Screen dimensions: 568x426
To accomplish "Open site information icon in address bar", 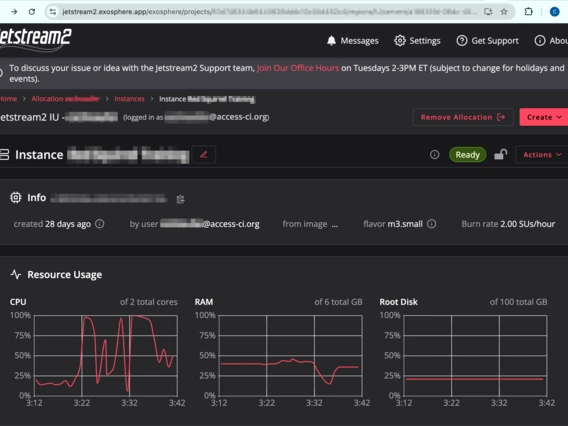I will pyautogui.click(x=53, y=12).
